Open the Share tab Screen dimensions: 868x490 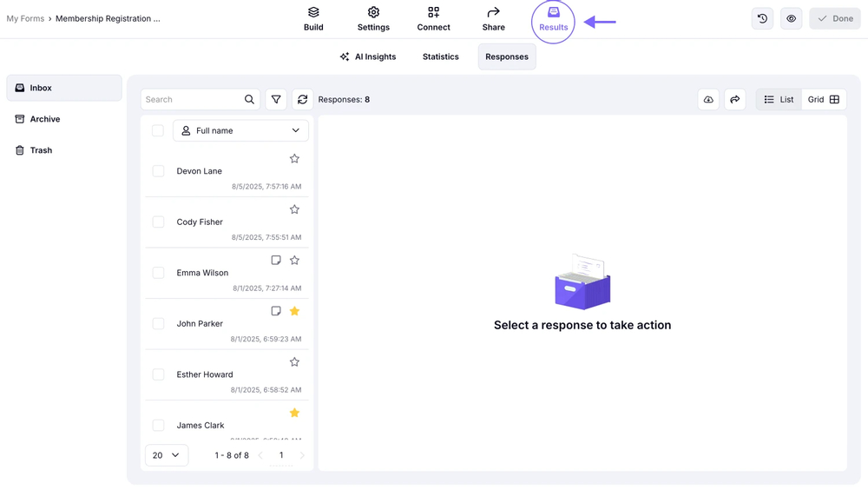click(493, 19)
